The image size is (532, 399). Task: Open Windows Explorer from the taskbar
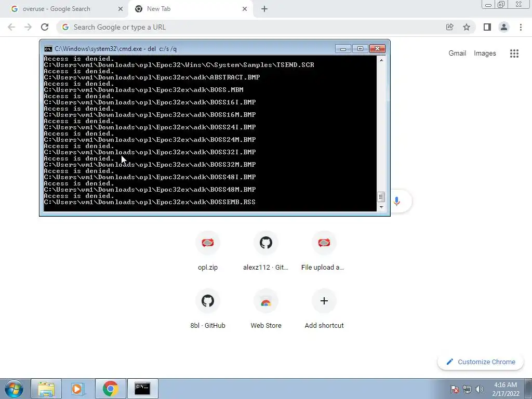tap(46, 389)
